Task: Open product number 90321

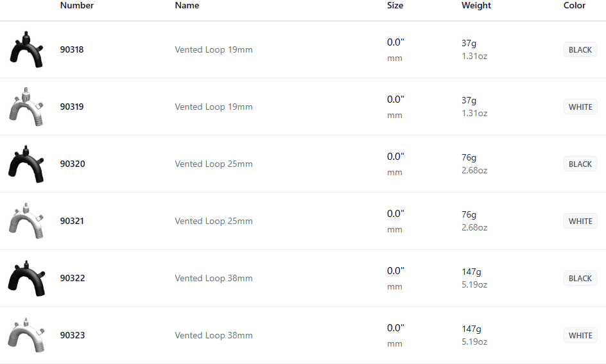Action: pyautogui.click(x=73, y=221)
